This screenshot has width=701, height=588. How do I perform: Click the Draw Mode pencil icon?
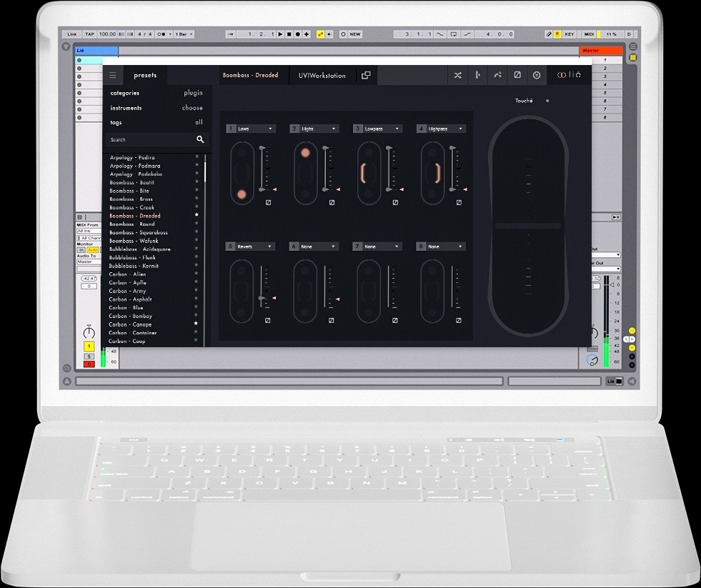click(549, 34)
